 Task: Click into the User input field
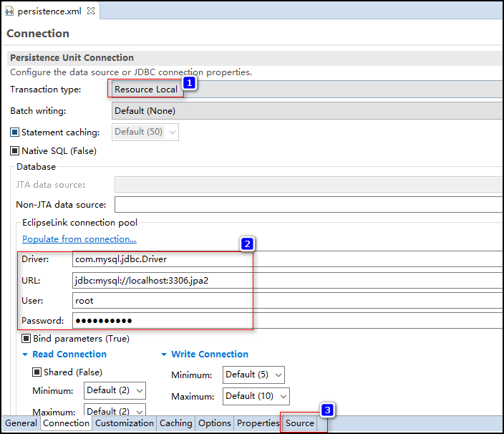(288, 301)
